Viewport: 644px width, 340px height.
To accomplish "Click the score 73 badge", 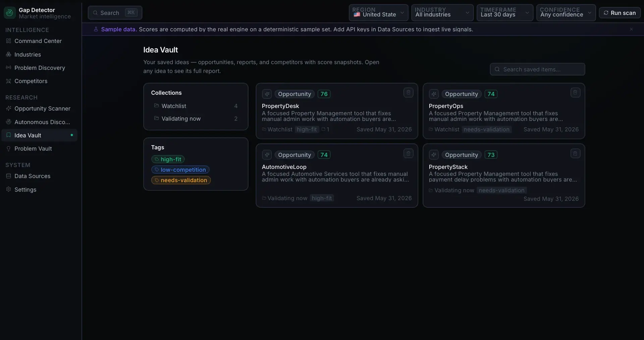I will pyautogui.click(x=491, y=155).
